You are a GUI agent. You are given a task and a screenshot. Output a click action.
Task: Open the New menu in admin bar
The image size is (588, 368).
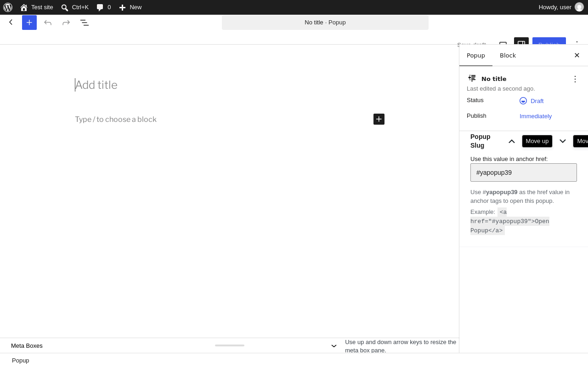click(x=130, y=7)
